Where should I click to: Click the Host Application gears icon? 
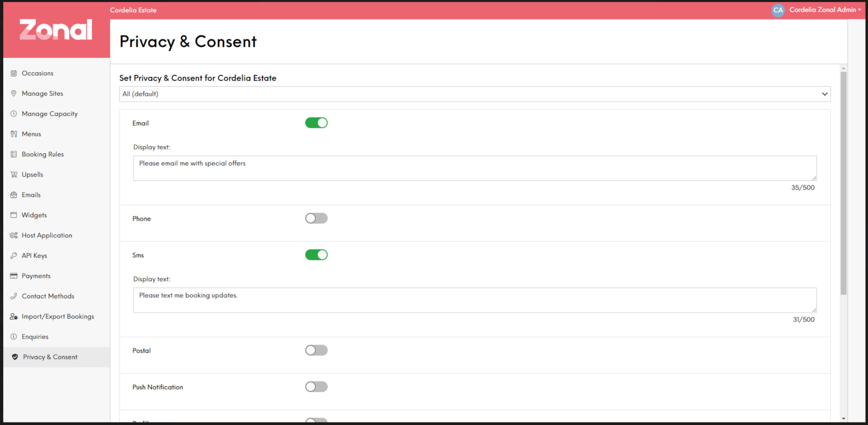(x=13, y=235)
